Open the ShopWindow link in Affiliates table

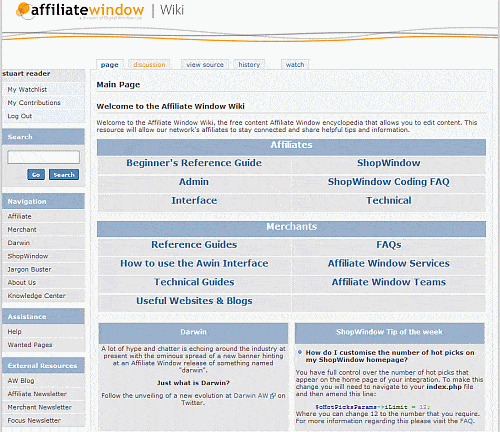coord(389,163)
